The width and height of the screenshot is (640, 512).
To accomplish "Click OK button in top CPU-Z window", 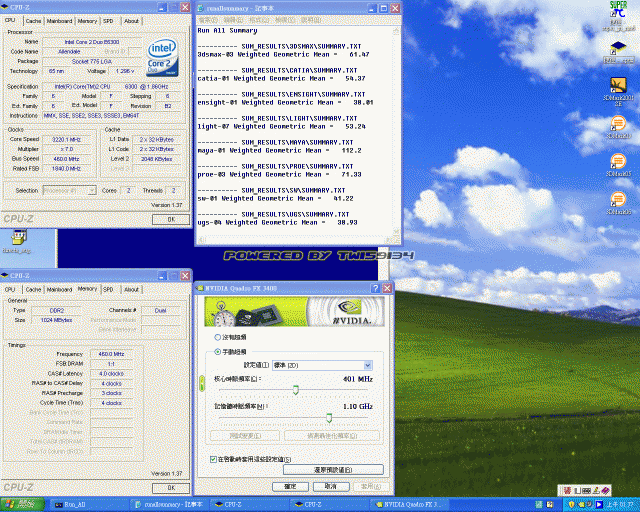I will point(171,219).
